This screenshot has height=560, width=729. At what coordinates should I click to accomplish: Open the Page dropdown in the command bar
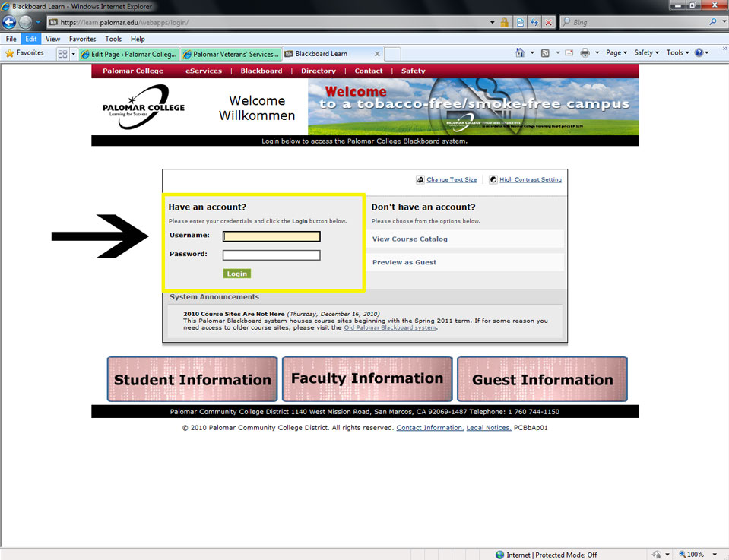pos(616,53)
